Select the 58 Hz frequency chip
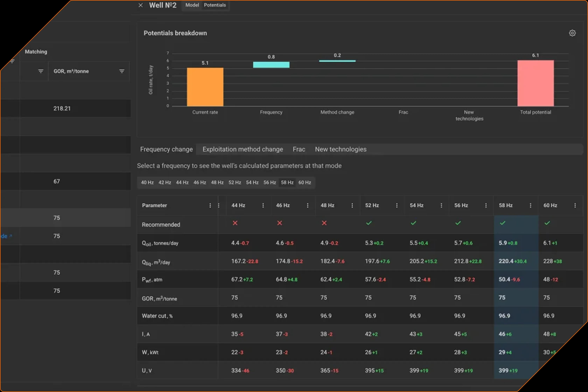This screenshot has height=392, width=588. click(287, 182)
